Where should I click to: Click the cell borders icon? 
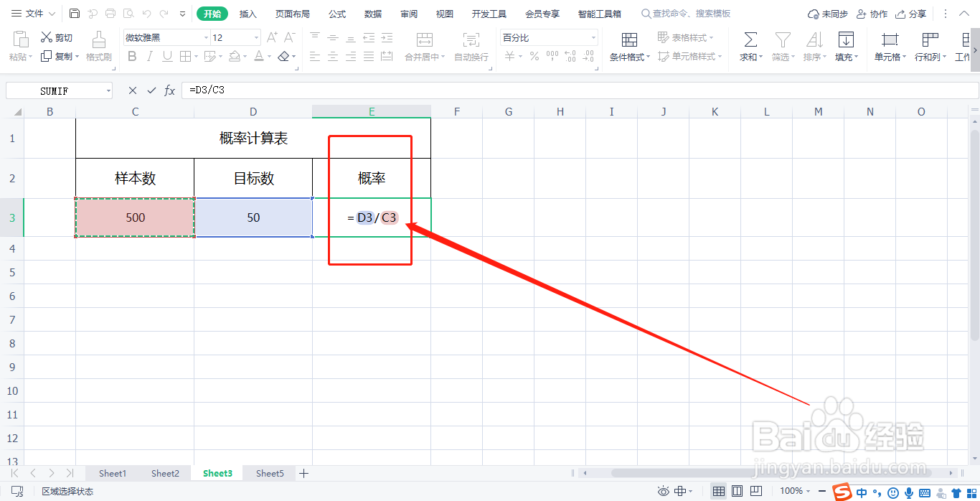pyautogui.click(x=185, y=56)
